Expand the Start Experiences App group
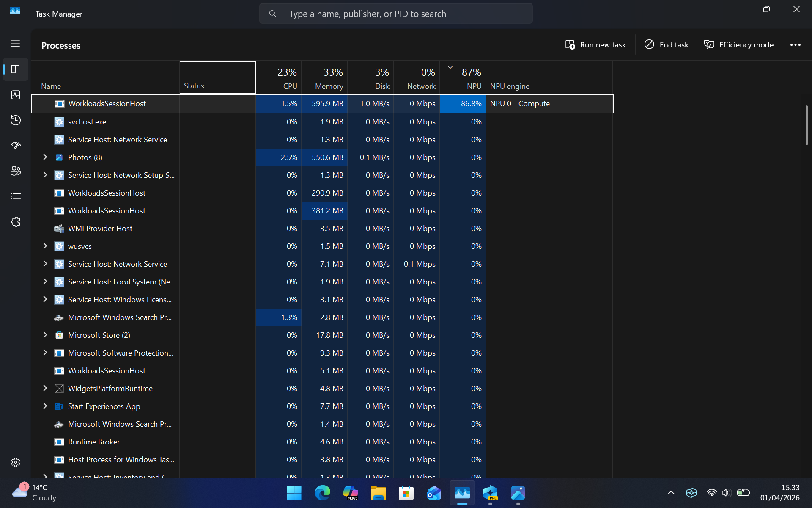 click(x=45, y=406)
